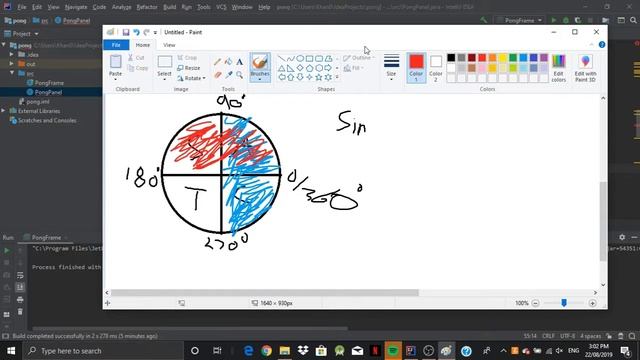Click the Paint Help question mark icon
The image size is (640, 360).
point(602,44)
